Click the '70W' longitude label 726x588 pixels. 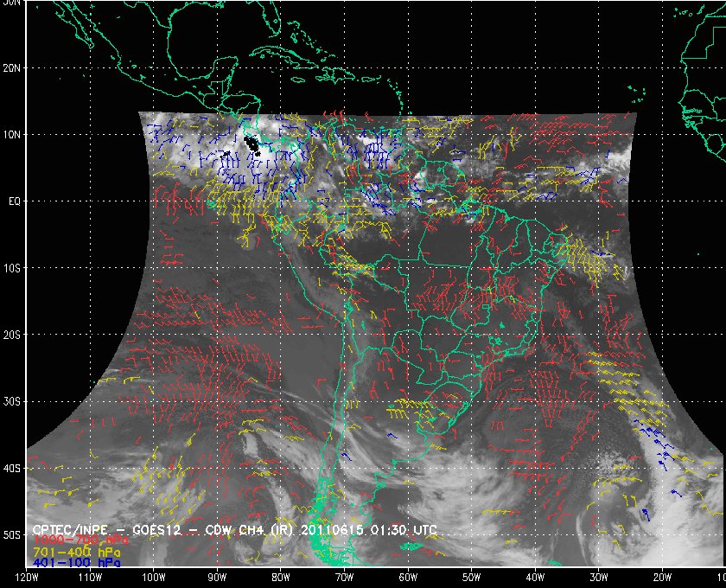coord(345,578)
